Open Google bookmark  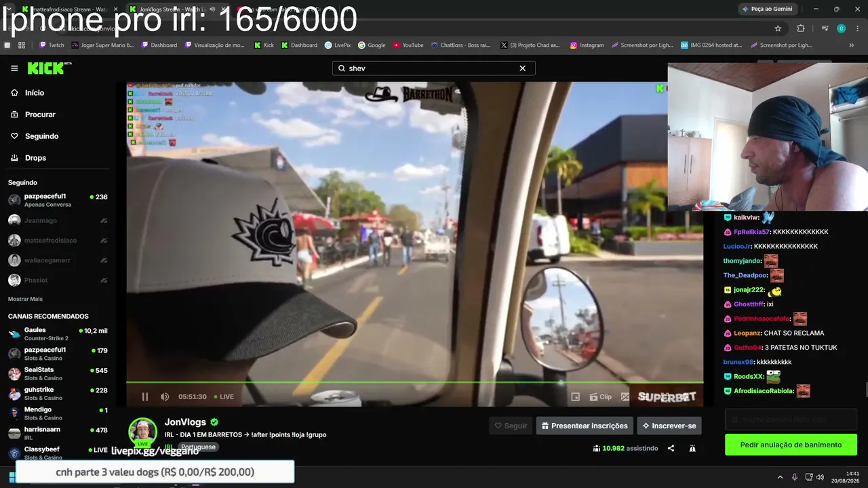(372, 45)
